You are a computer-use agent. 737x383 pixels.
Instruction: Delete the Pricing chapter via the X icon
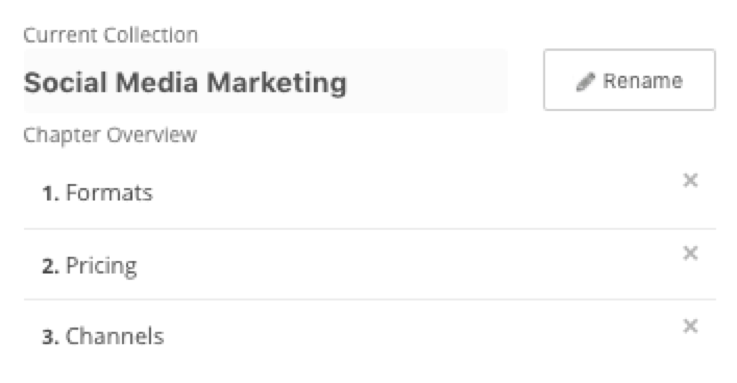(x=690, y=253)
